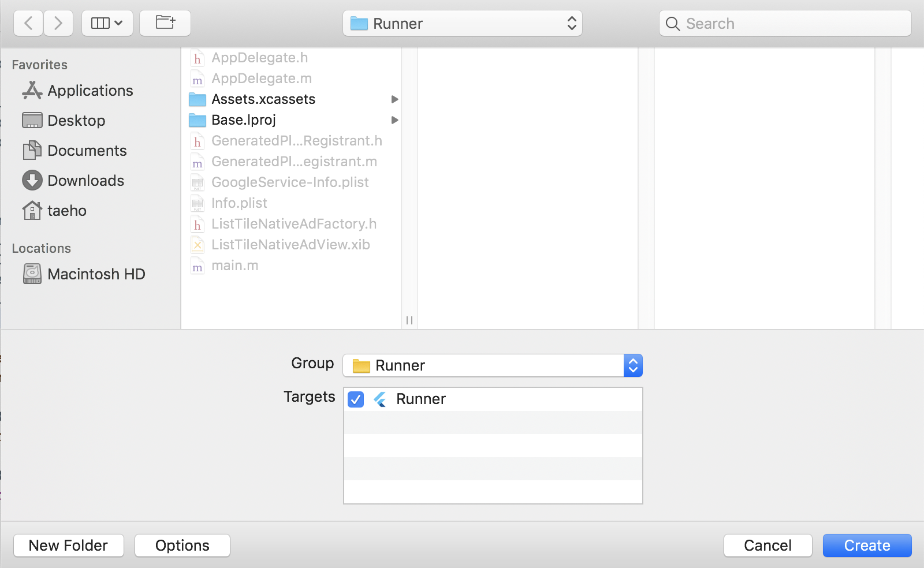Viewport: 924px width, 568px height.
Task: Click the New Folder button
Action: [69, 545]
